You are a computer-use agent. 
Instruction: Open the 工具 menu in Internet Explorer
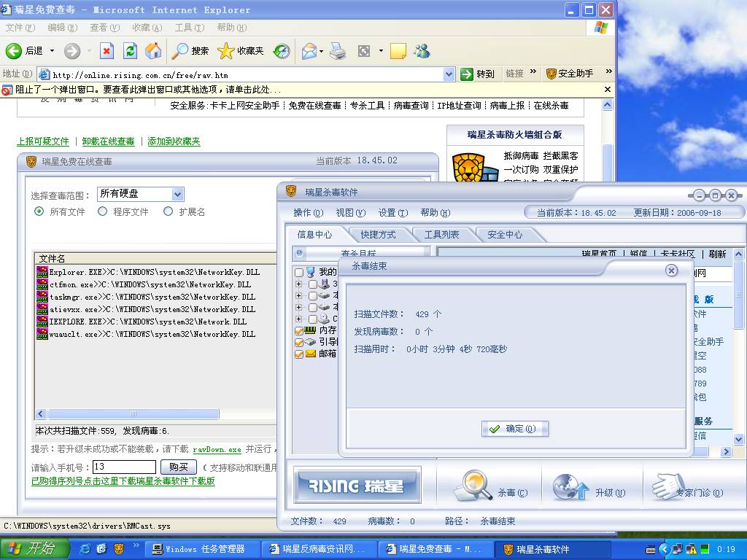click(189, 28)
